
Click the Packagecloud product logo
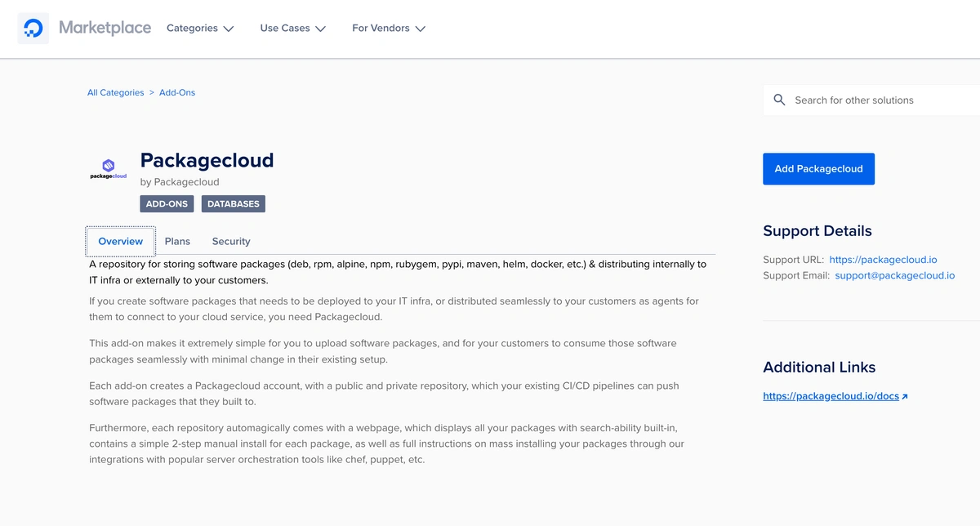pyautogui.click(x=109, y=169)
